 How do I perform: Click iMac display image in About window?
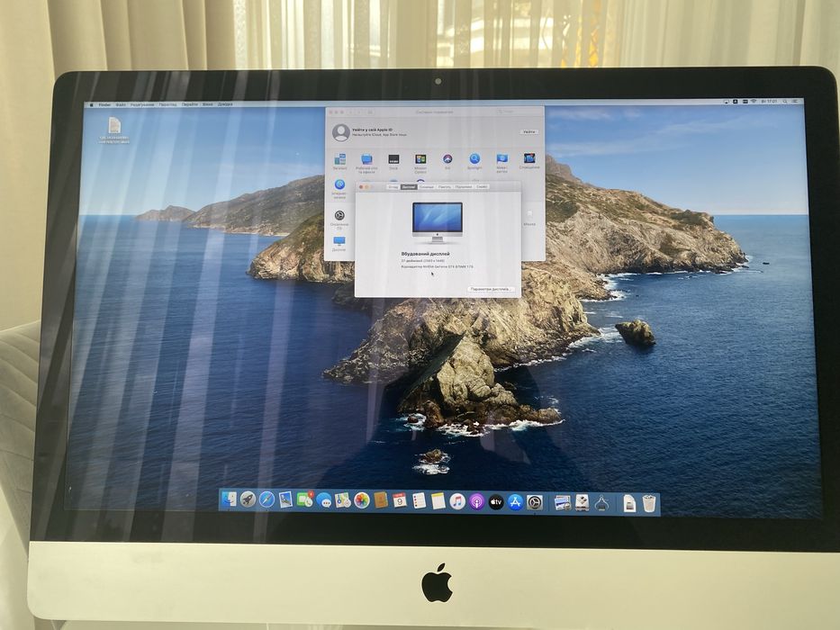438,222
